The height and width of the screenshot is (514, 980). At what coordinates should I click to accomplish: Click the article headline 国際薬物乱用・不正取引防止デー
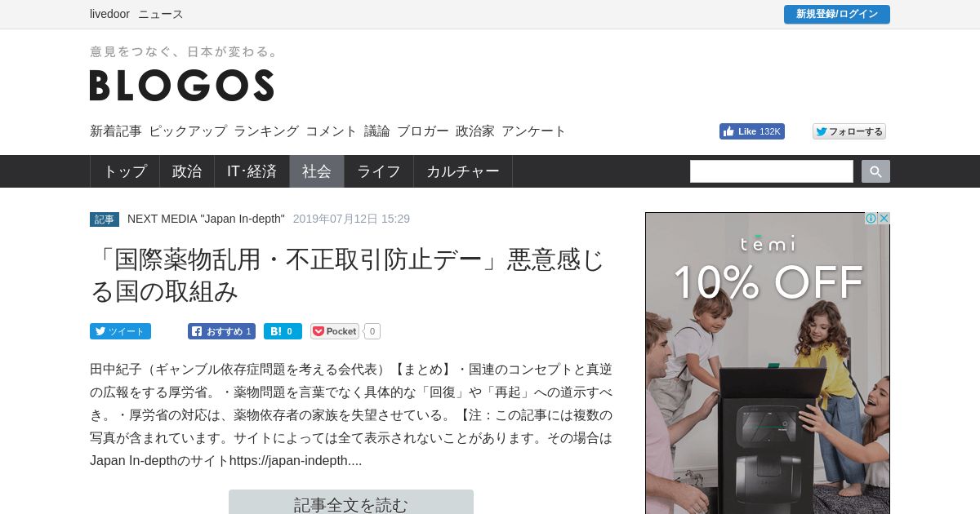pos(347,275)
